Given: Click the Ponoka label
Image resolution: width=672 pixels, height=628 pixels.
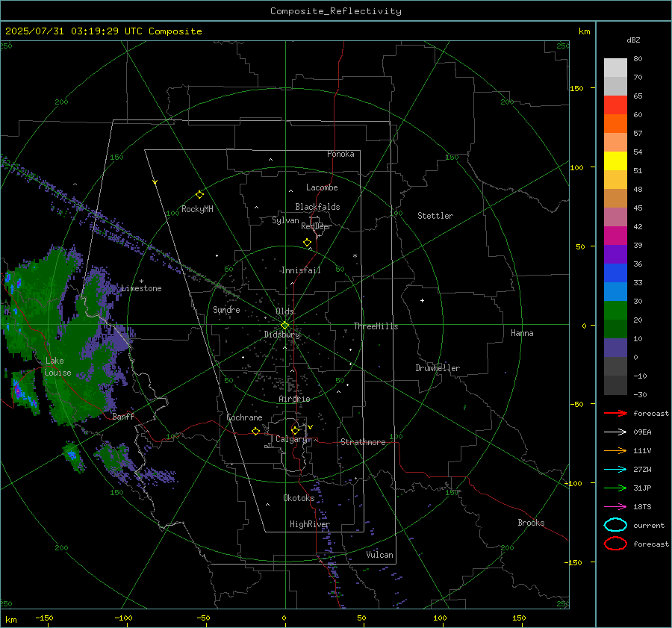Looking at the screenshot, I should tap(340, 154).
